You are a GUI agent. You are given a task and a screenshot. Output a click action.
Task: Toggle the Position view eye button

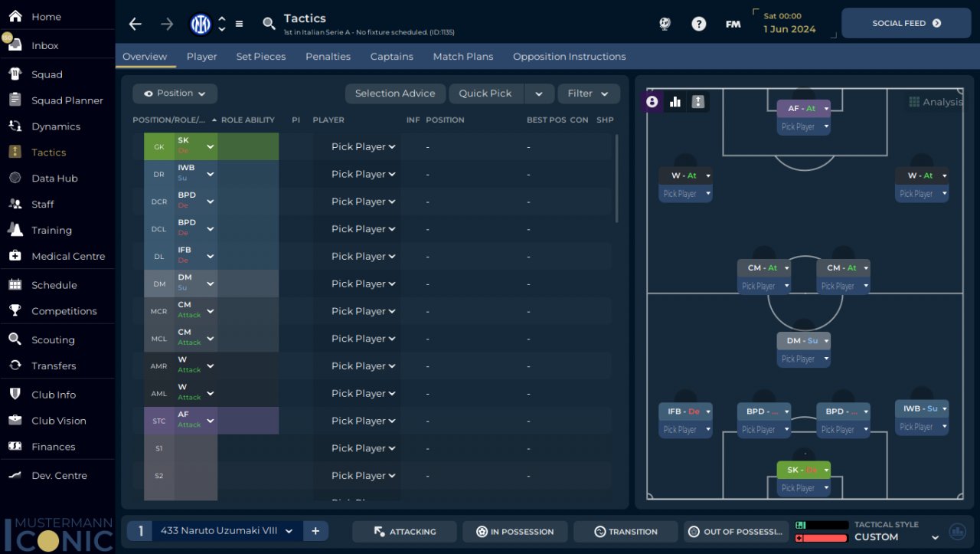[175, 93]
